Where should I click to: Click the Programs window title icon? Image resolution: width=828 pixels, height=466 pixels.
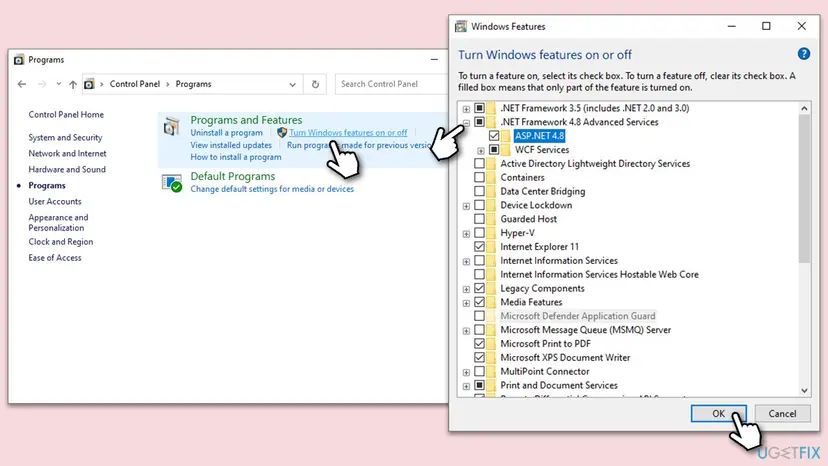click(19, 60)
